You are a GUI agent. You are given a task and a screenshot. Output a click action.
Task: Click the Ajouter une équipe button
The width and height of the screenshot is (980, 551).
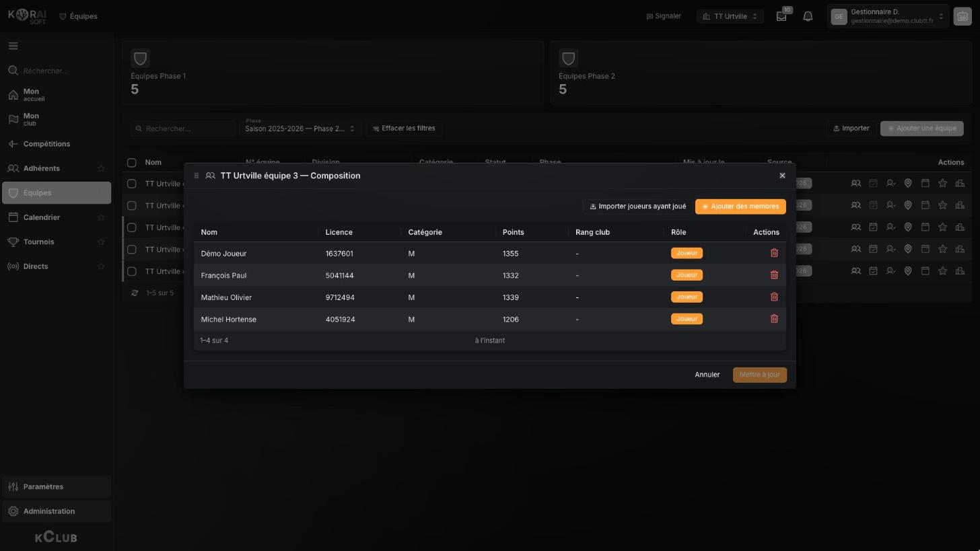(922, 128)
